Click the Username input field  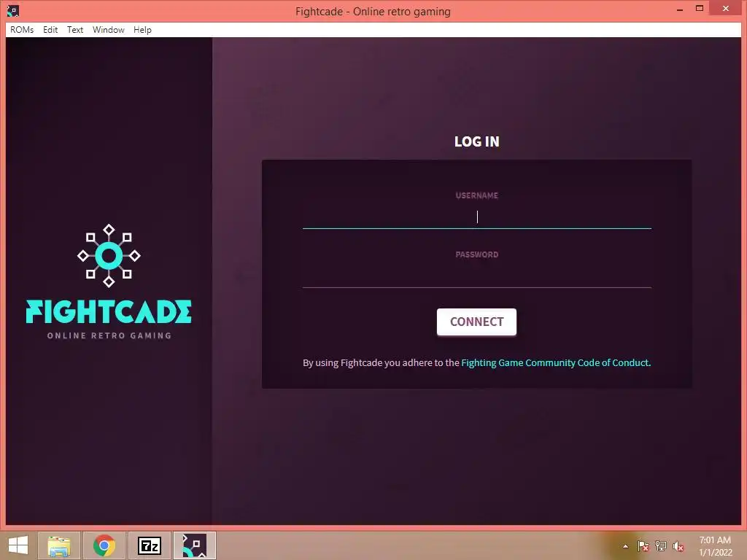click(x=477, y=217)
